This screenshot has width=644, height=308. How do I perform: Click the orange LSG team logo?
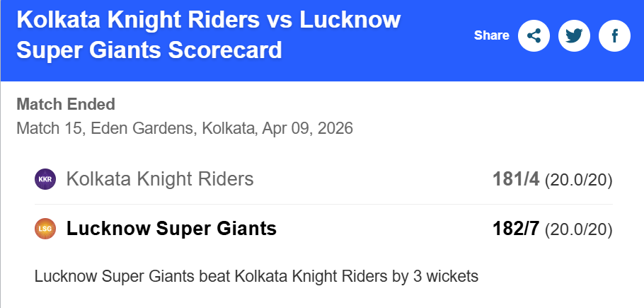coord(45,229)
